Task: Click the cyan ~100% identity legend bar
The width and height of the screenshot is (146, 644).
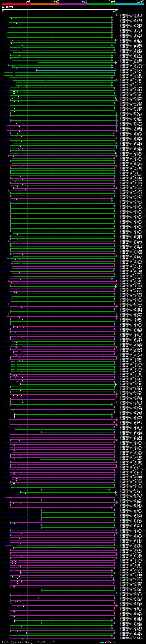Action: [130, 4]
